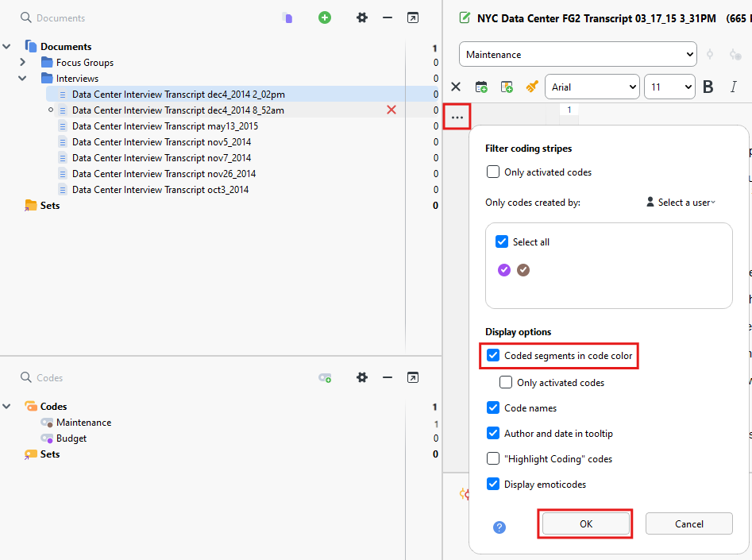
Task: Open the Maintenance code dropdown
Action: pyautogui.click(x=578, y=54)
